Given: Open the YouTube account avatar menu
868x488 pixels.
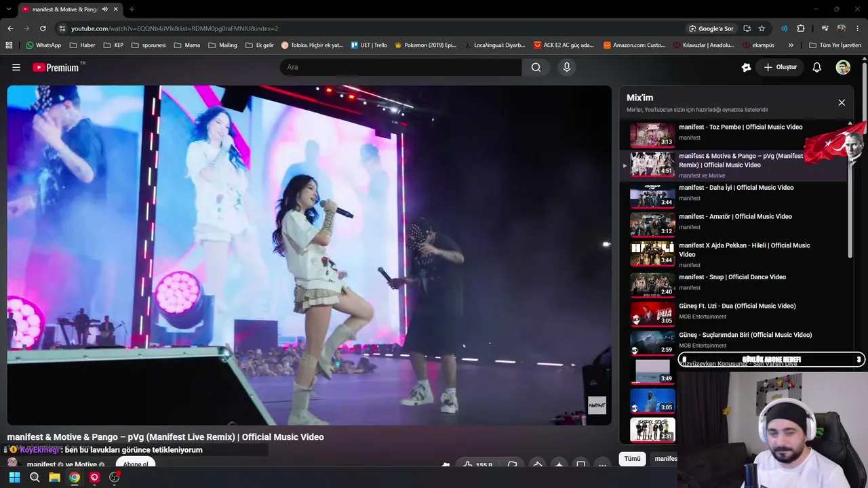Looking at the screenshot, I should (x=843, y=67).
